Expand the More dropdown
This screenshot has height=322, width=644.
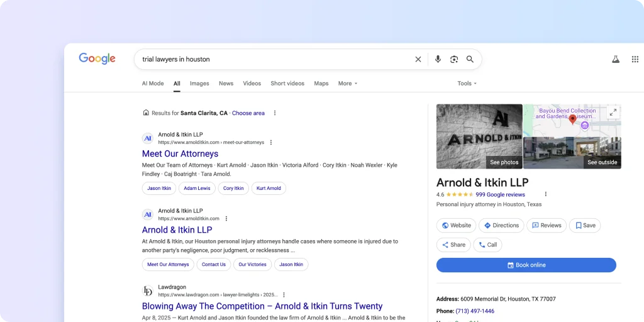(347, 84)
